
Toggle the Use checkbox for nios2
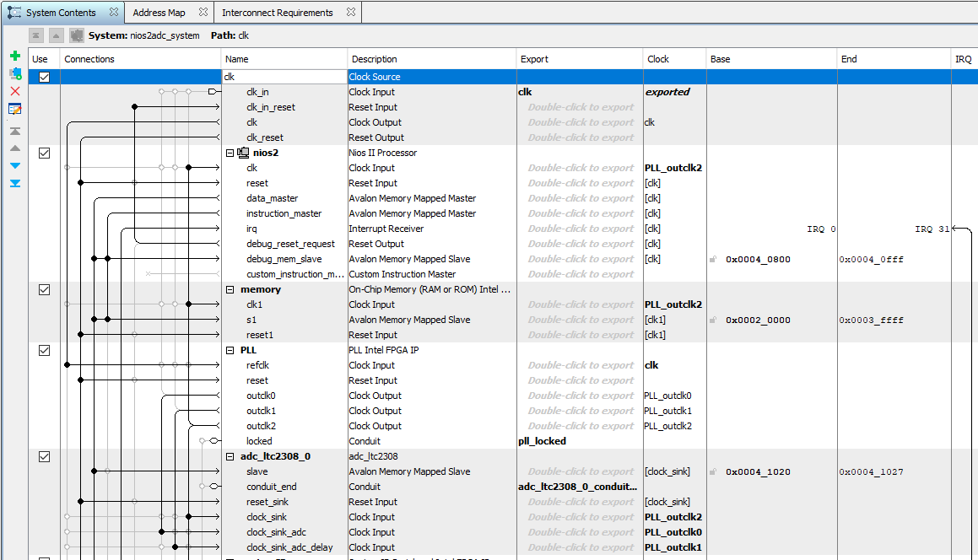[44, 153]
